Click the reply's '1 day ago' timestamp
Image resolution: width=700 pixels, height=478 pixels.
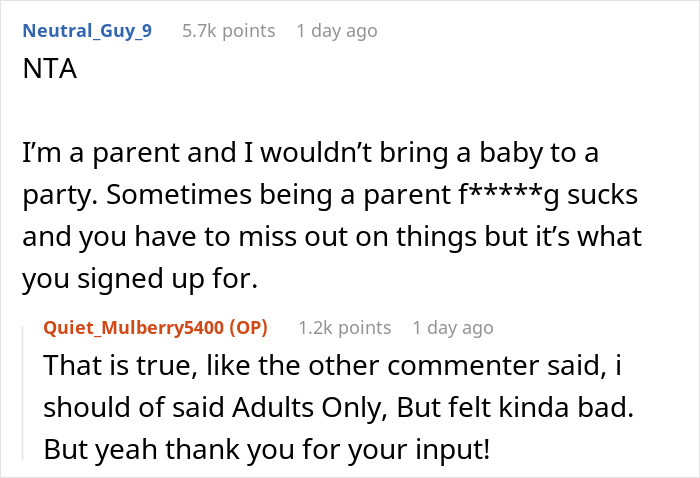tap(452, 328)
